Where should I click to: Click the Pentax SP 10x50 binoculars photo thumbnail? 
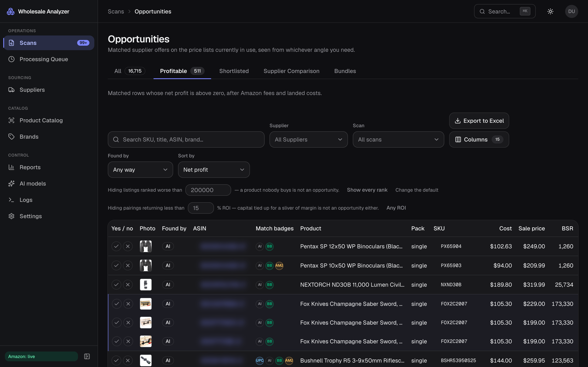[146, 265]
